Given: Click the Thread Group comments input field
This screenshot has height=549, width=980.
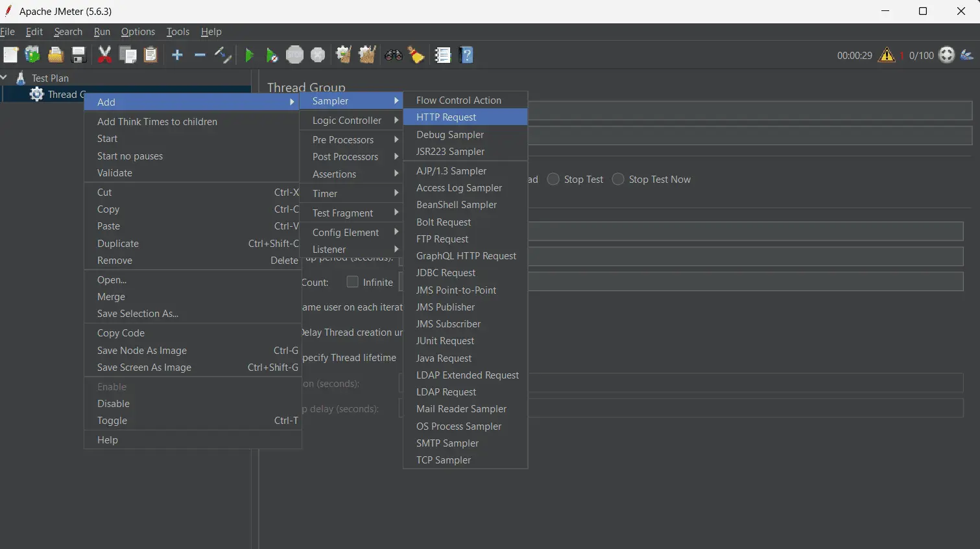Looking at the screenshot, I should click(x=750, y=135).
